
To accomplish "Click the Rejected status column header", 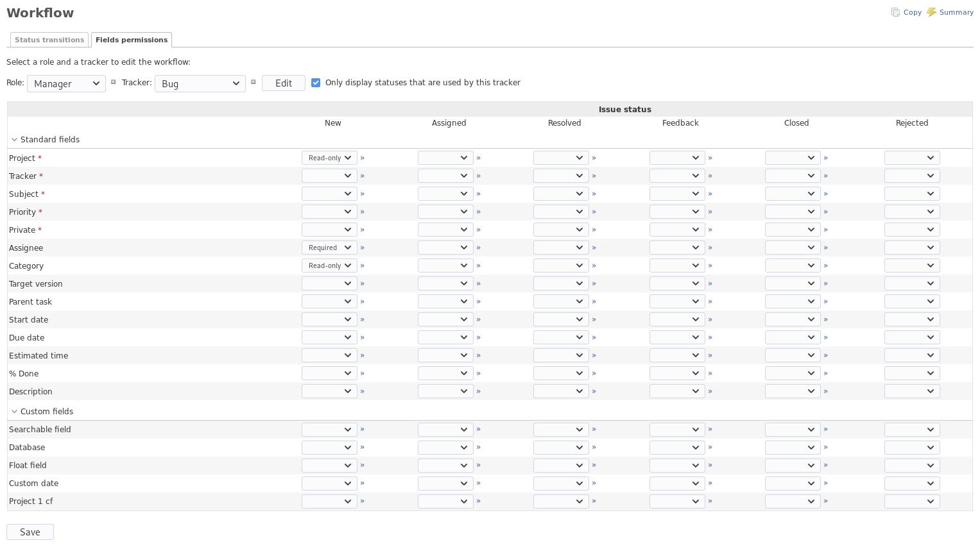I will pos(912,123).
